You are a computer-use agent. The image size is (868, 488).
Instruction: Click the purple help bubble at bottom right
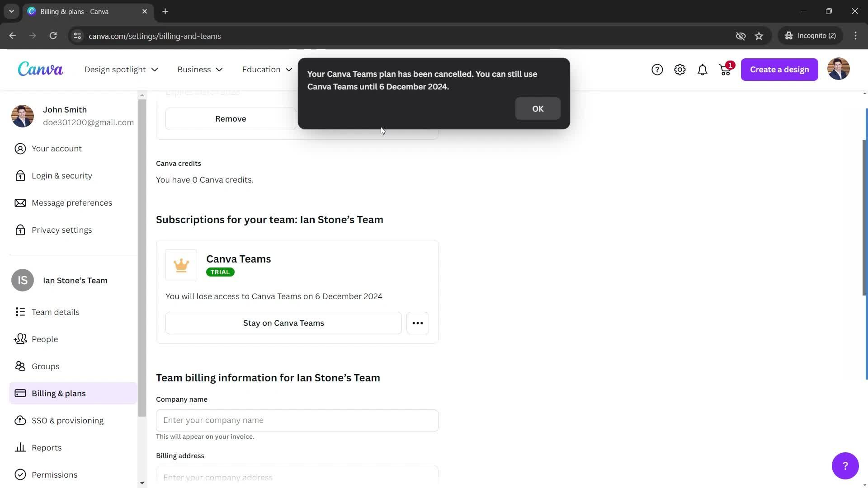845,465
